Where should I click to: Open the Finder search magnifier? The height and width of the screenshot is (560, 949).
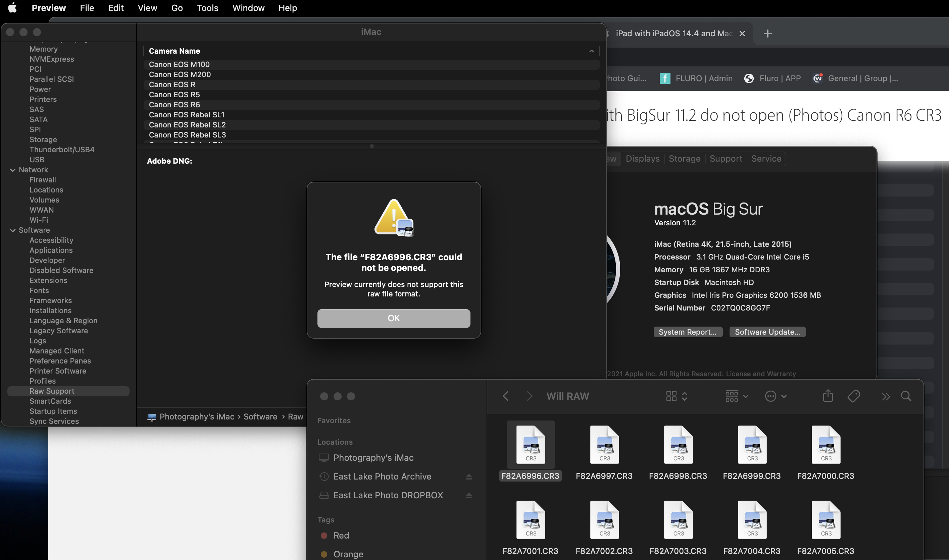pyautogui.click(x=906, y=396)
